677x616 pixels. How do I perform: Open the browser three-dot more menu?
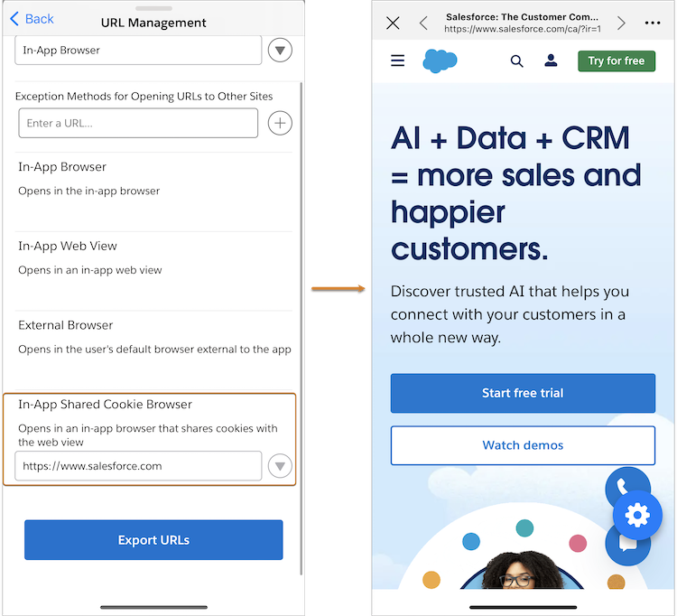653,23
